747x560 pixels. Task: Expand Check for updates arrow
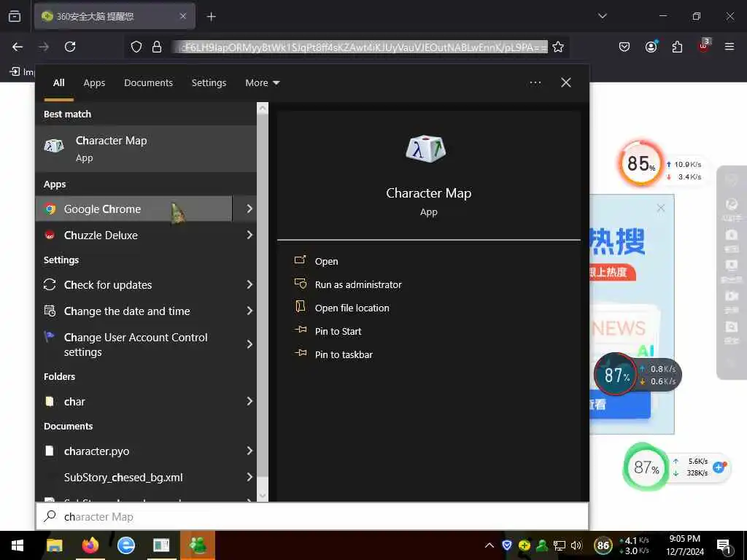tap(249, 284)
